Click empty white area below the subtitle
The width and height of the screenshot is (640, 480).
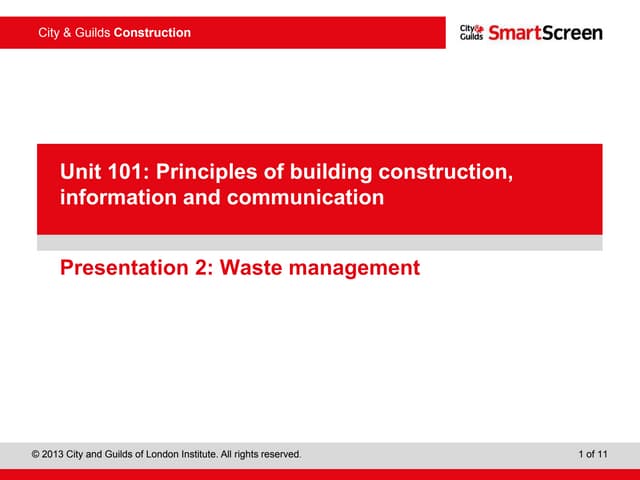coord(320,360)
